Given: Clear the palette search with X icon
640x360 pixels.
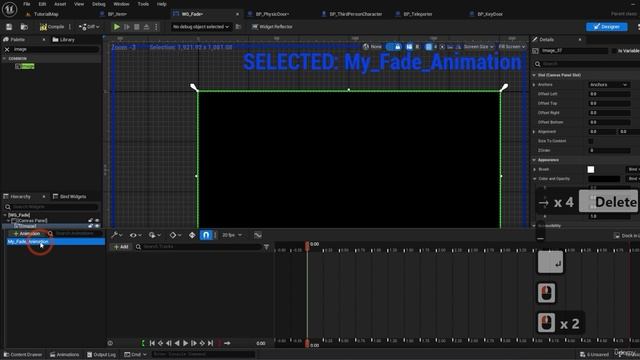Looking at the screenshot, I should coord(7,49).
